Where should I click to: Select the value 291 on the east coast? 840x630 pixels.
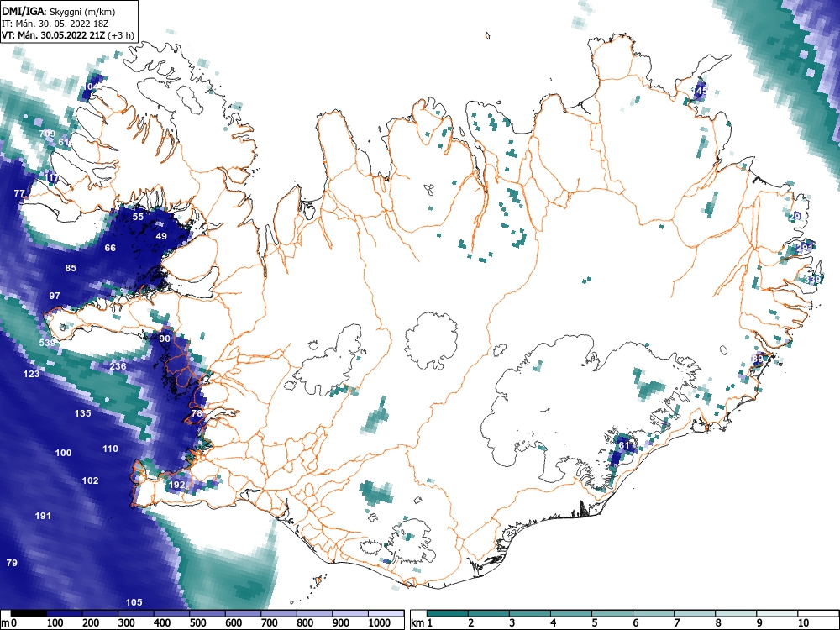point(805,248)
